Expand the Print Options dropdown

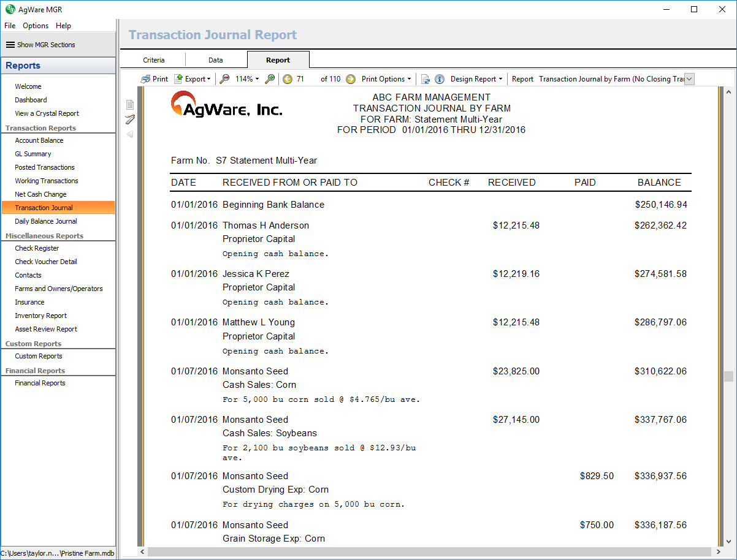[386, 79]
